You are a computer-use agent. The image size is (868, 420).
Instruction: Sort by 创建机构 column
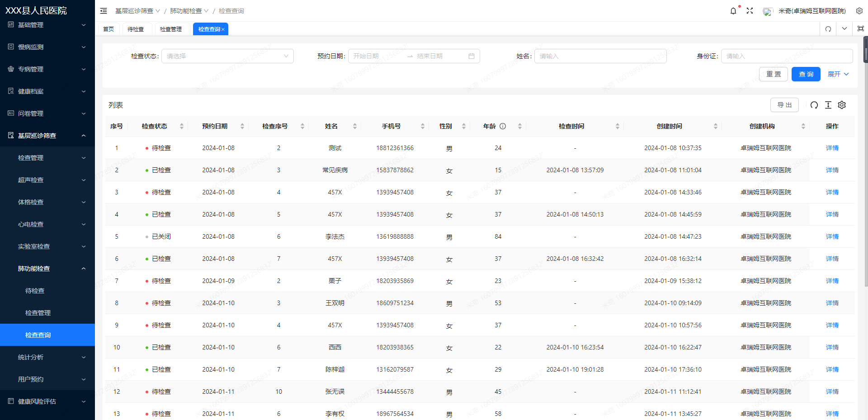(x=803, y=126)
